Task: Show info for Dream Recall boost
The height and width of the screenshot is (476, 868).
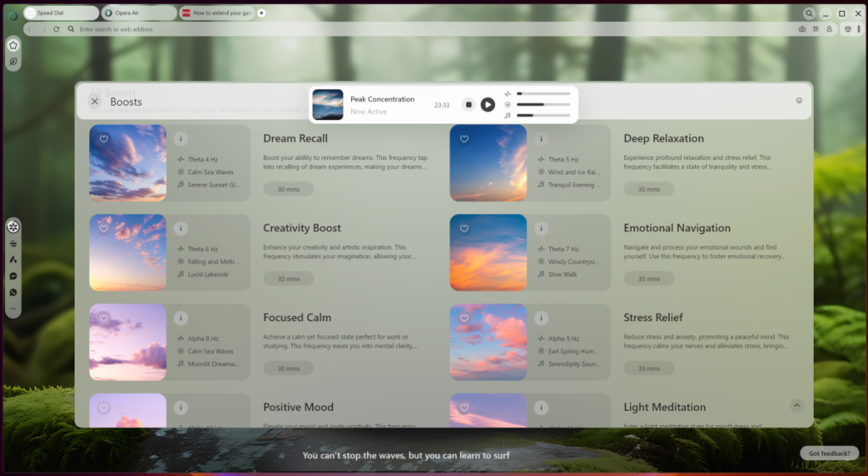Action: tap(181, 139)
